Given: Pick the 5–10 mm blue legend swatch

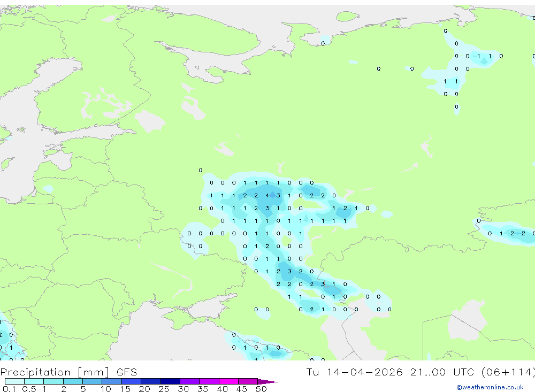Looking at the screenshot, I should 93,381.
